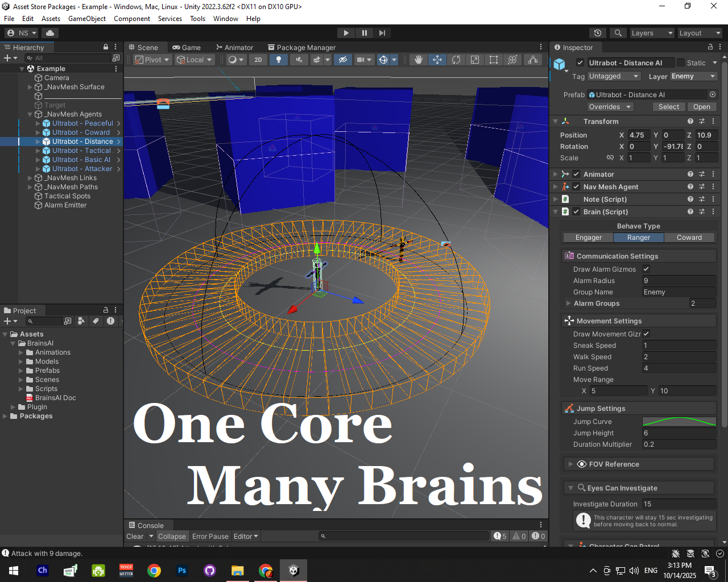
Task: Click the Jump Curve green swatch
Action: [x=679, y=422]
